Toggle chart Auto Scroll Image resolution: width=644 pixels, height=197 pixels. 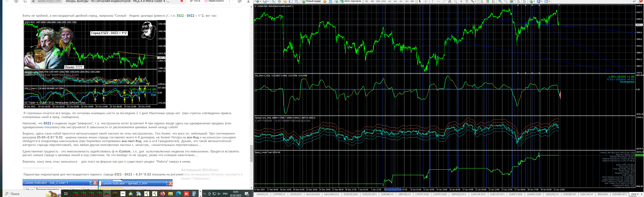tap(519, 1)
